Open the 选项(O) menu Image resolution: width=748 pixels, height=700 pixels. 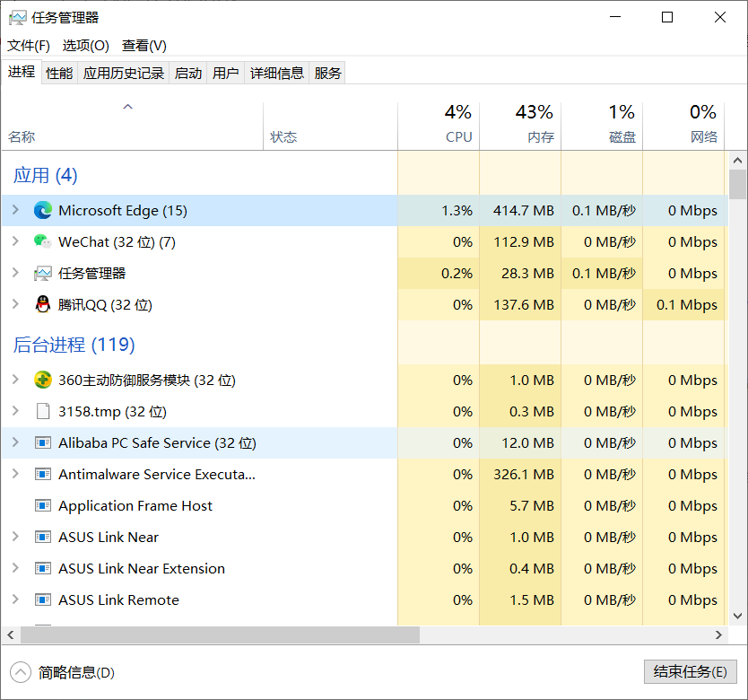pos(86,46)
